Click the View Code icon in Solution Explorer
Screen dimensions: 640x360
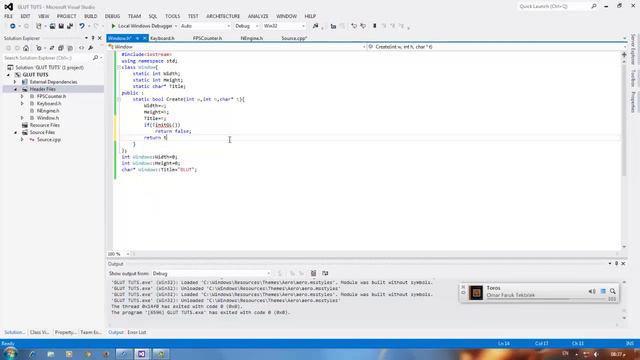81,48
